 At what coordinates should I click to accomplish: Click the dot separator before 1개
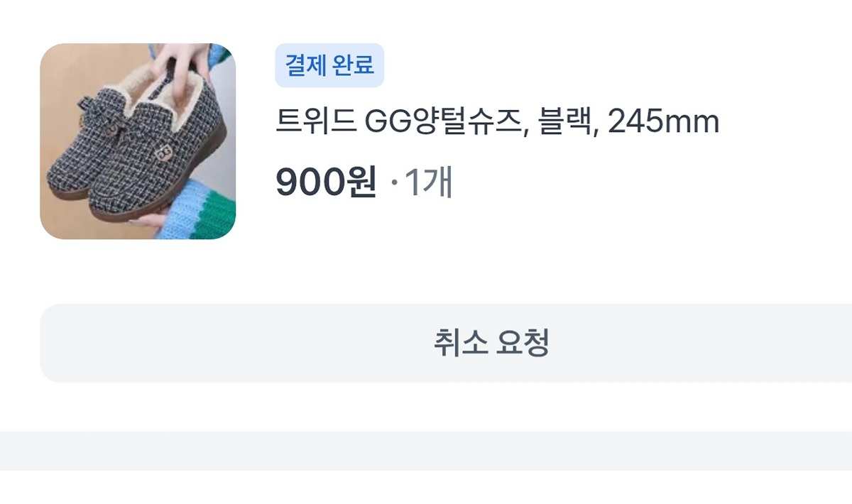click(x=395, y=185)
